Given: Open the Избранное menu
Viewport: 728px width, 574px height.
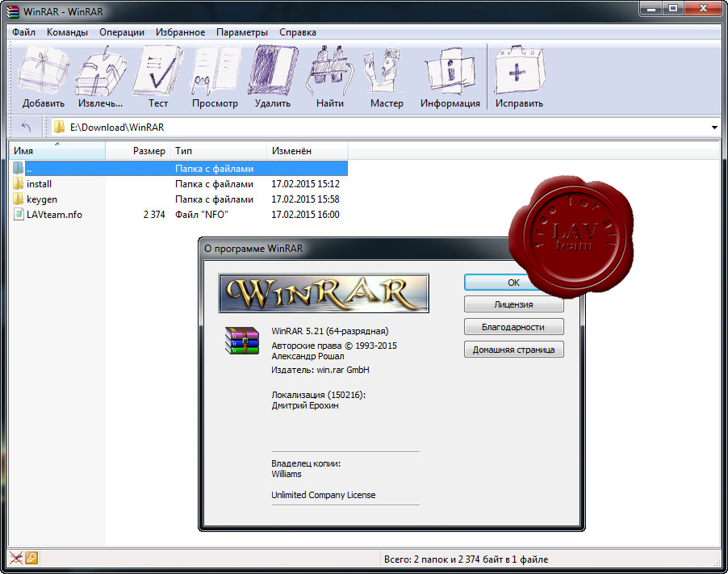Looking at the screenshot, I should pos(180,32).
